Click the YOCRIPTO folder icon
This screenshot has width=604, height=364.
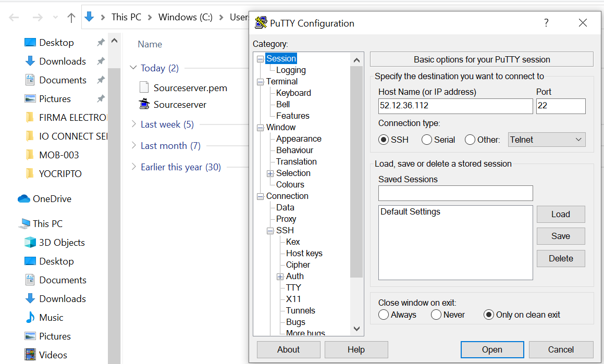point(30,173)
